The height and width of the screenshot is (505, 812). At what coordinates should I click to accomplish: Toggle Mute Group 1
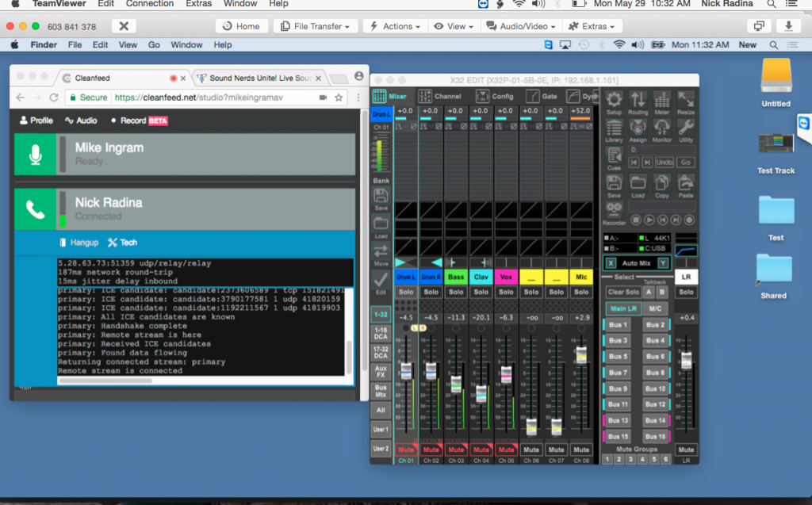(607, 460)
